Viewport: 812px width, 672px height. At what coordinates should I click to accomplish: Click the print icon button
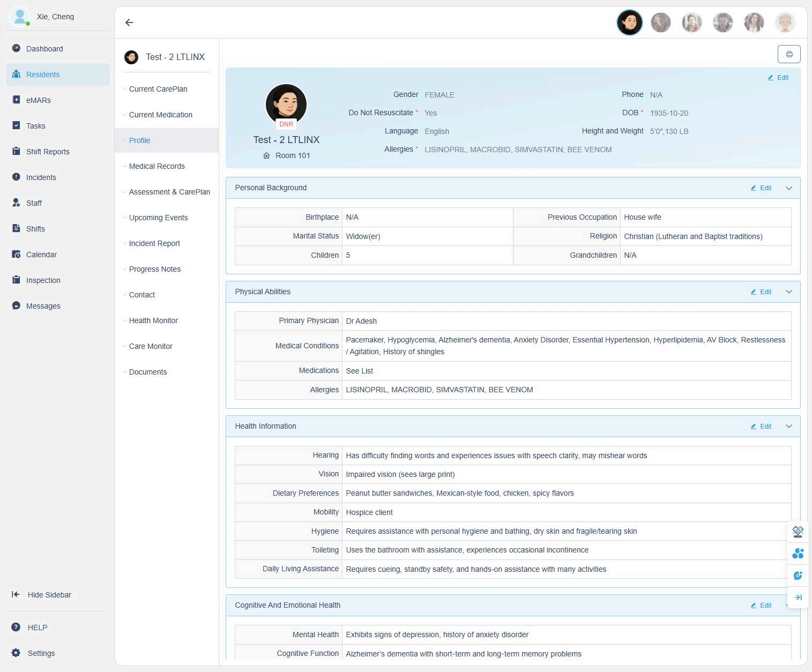(789, 54)
